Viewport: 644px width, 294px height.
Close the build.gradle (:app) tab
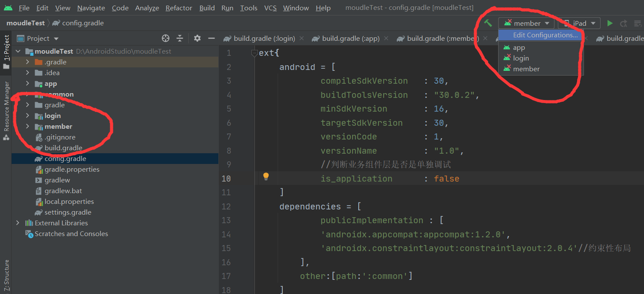386,38
